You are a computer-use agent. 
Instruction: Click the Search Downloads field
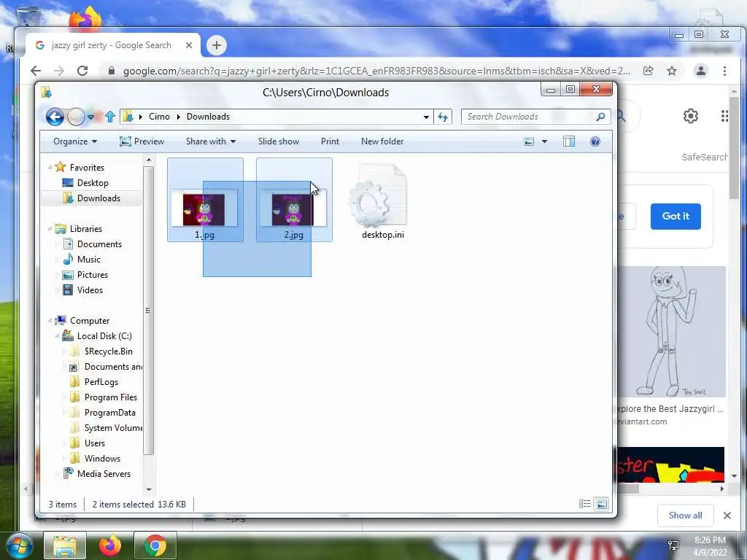pos(530,117)
